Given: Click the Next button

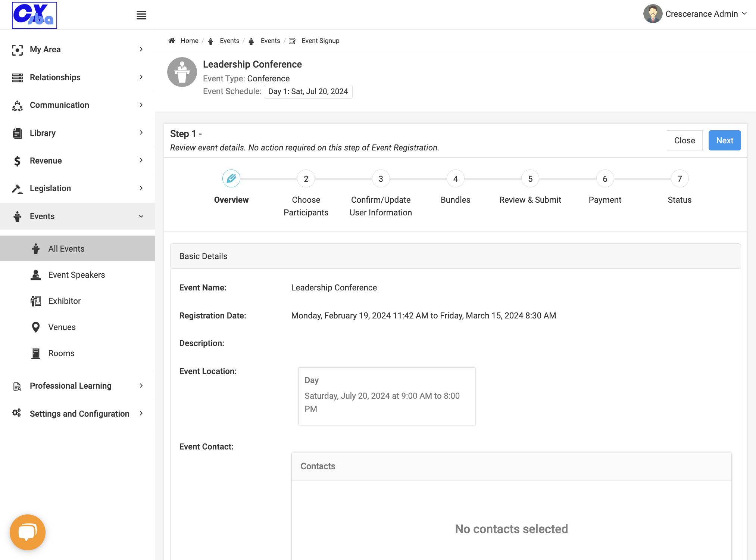Looking at the screenshot, I should point(725,140).
